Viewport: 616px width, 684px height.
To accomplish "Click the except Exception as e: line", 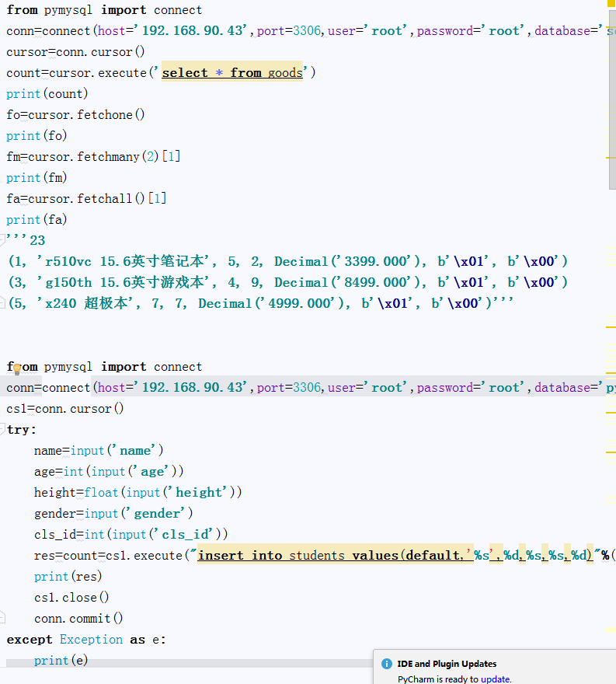I will point(86,639).
